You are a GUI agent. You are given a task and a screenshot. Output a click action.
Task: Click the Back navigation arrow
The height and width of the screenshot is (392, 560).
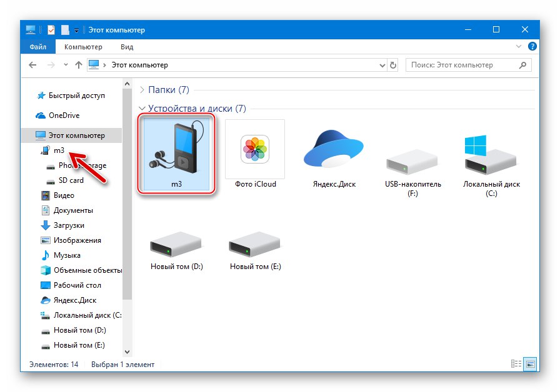32,65
